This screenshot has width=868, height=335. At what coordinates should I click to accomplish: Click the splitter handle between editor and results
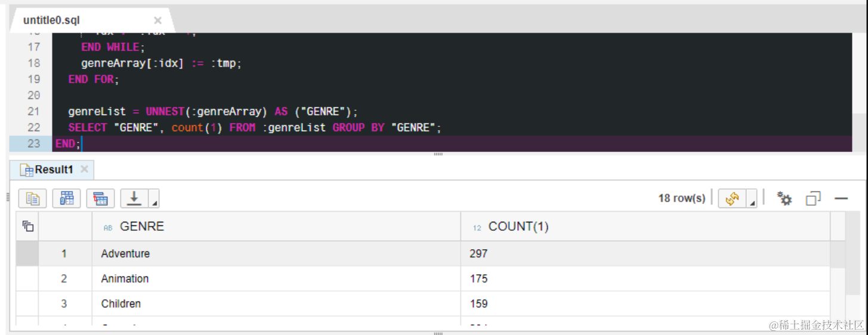click(x=438, y=154)
